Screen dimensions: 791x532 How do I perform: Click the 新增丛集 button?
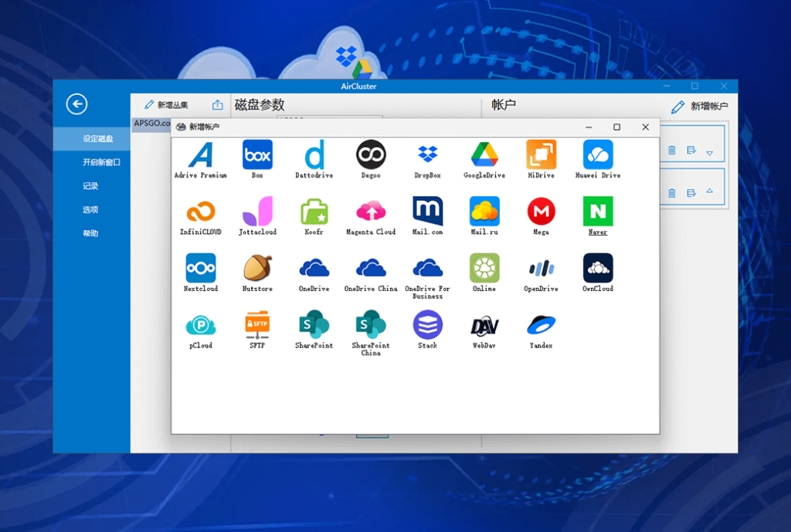pos(167,105)
